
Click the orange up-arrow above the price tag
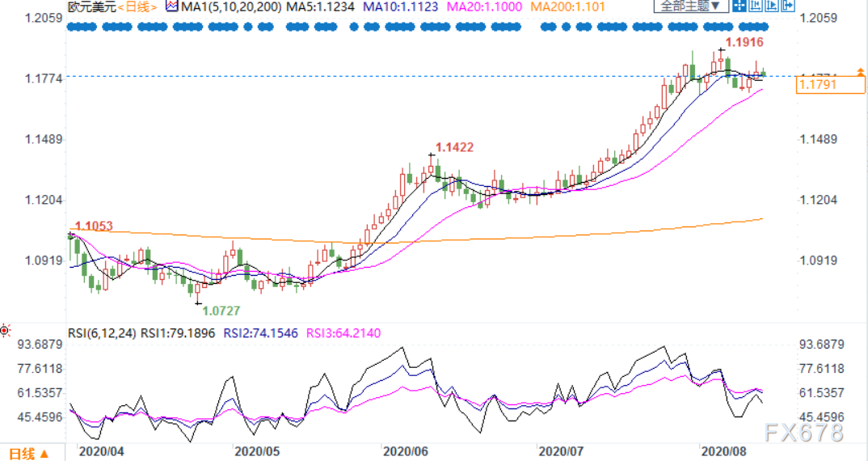860,71
